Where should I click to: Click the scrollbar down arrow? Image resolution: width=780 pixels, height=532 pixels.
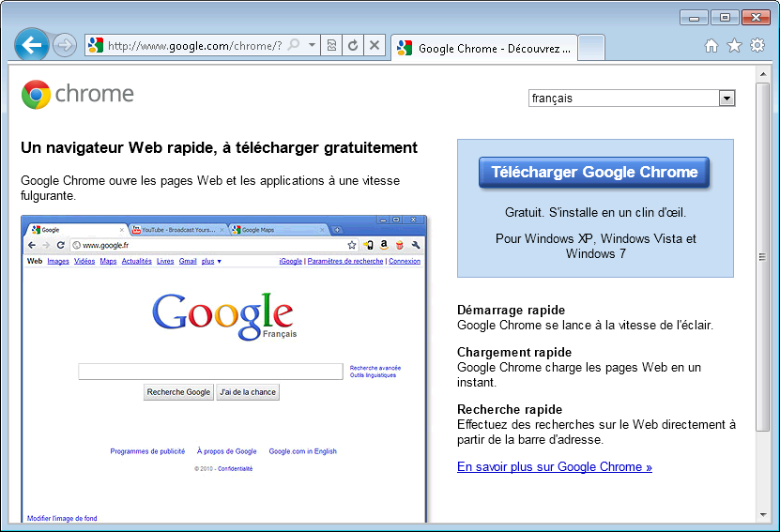pyautogui.click(x=762, y=515)
